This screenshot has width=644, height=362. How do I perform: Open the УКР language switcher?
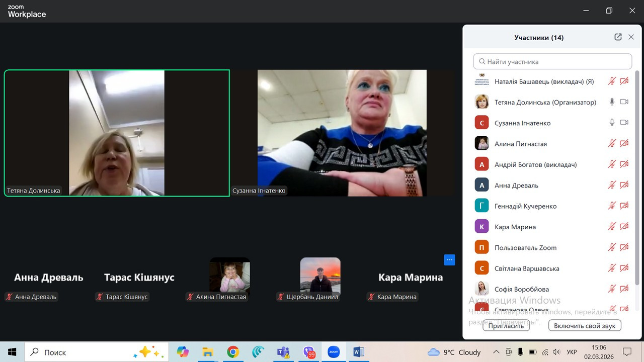(572, 352)
